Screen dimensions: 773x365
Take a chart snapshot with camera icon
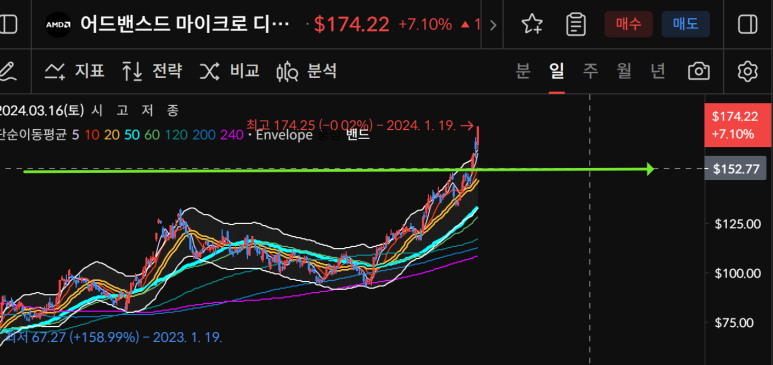pyautogui.click(x=699, y=72)
